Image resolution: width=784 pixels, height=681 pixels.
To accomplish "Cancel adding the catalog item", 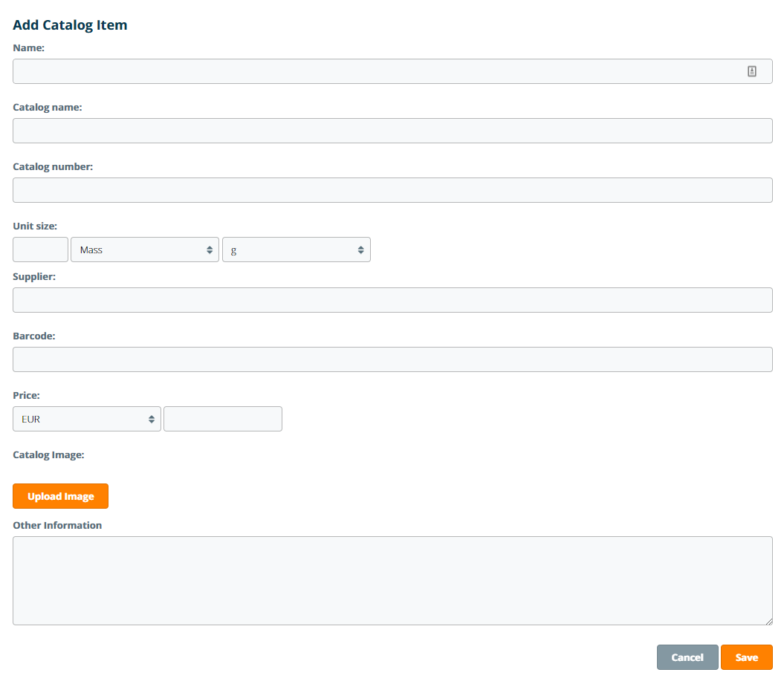I will pyautogui.click(x=687, y=657).
